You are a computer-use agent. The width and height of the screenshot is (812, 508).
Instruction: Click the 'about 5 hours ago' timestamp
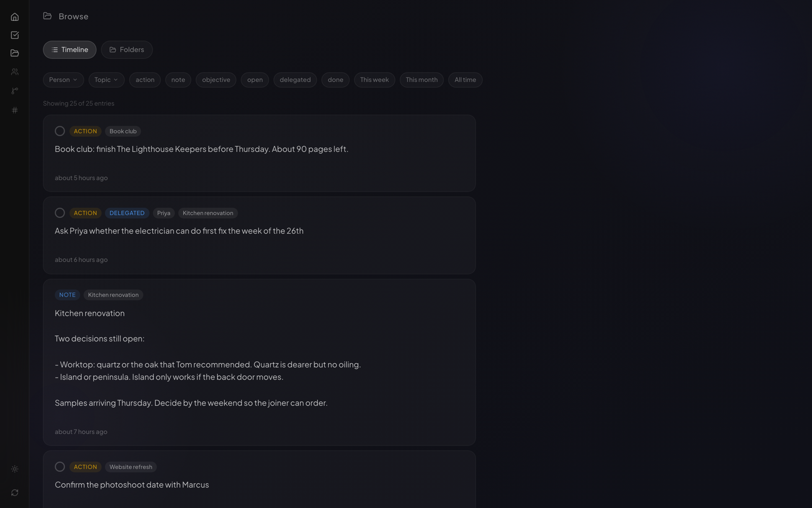81,178
